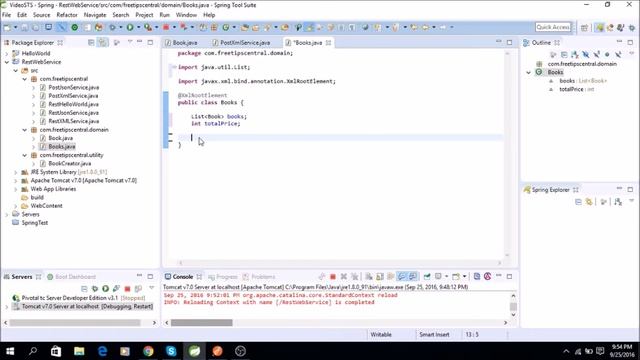Collapse the RestWebService project
This screenshot has width=640, height=360.
(7, 62)
